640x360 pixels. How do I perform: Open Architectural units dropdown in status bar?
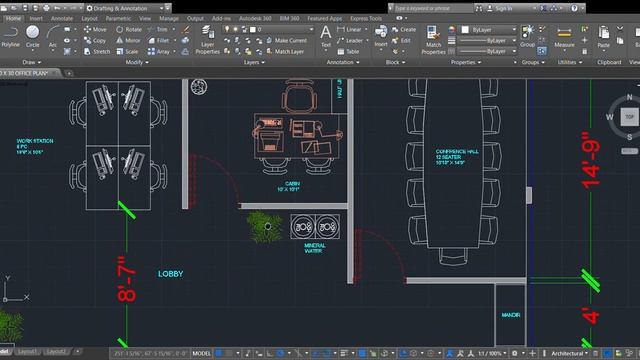(x=570, y=353)
